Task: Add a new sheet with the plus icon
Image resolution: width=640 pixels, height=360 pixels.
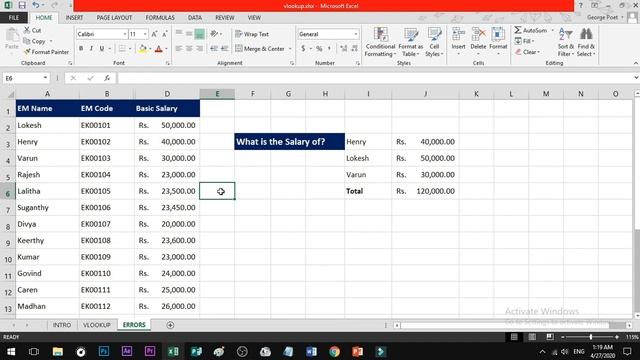Action: (x=170, y=325)
